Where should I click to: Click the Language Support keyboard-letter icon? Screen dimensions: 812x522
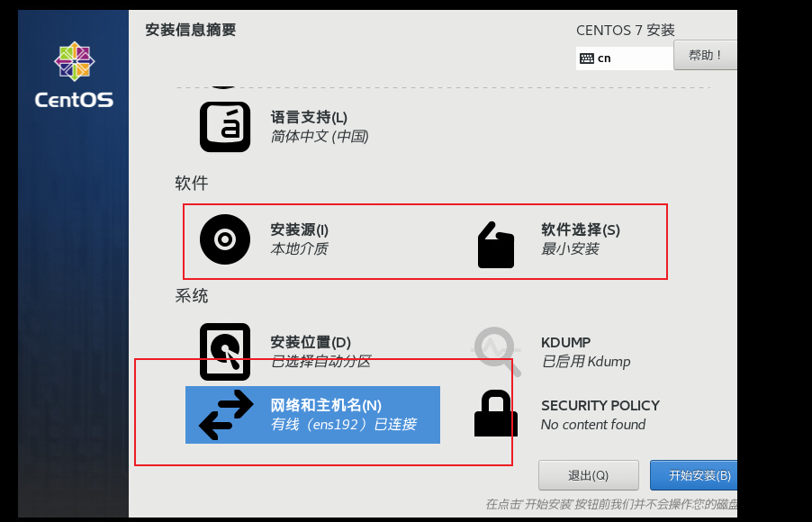pyautogui.click(x=225, y=127)
